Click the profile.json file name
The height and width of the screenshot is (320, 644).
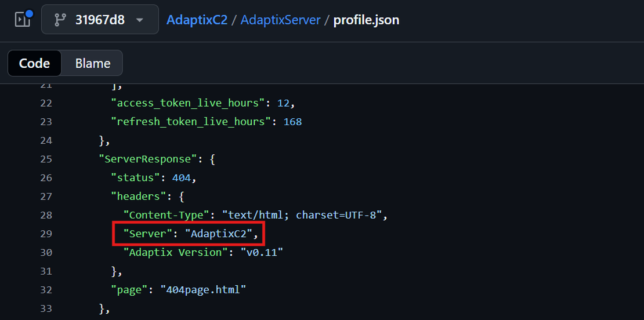pos(366,20)
